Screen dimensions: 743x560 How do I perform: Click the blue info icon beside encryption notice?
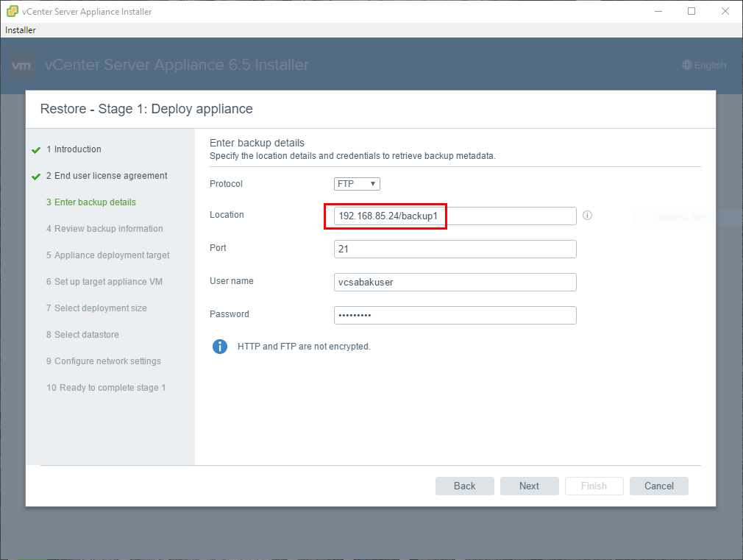tap(220, 347)
